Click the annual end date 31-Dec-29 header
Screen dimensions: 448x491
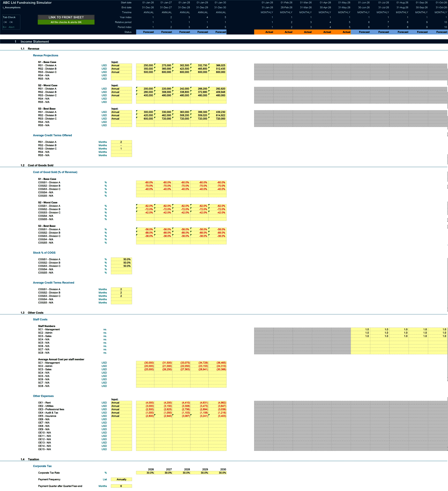click(x=202, y=7)
